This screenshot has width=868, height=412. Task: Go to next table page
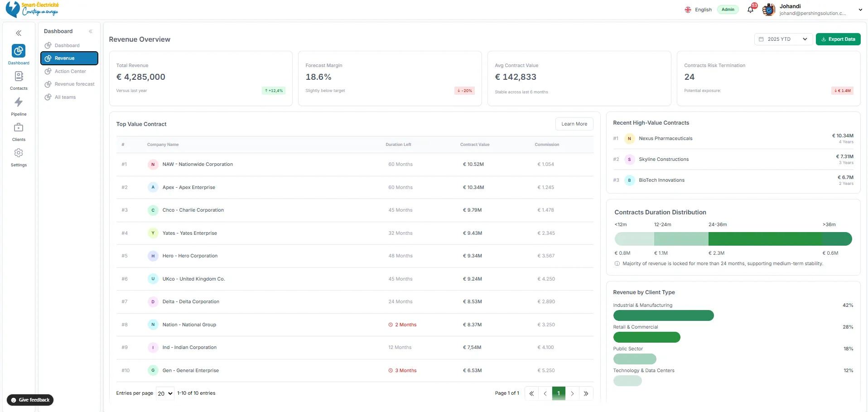[572, 393]
